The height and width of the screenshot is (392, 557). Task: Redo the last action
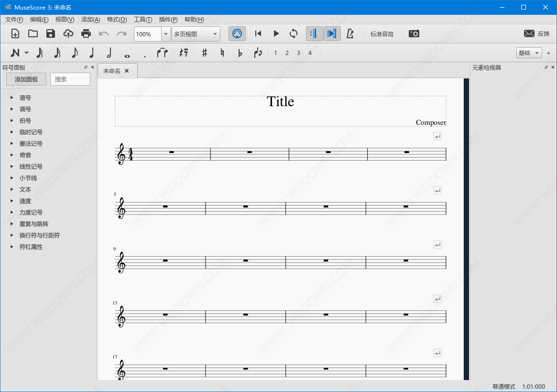coord(121,34)
